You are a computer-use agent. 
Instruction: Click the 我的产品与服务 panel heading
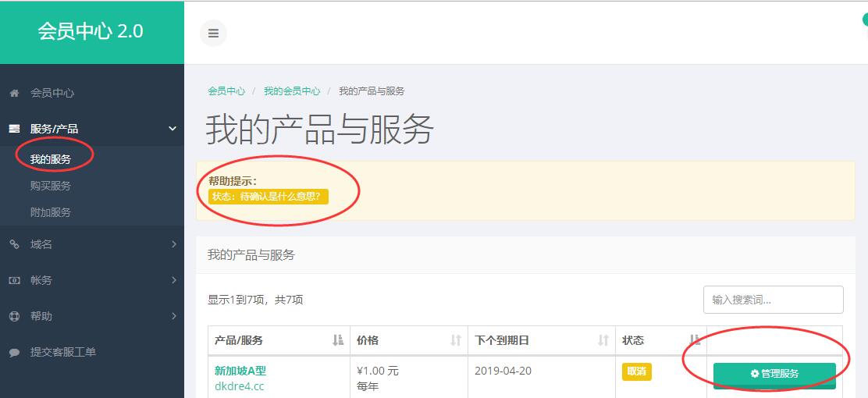coord(251,255)
